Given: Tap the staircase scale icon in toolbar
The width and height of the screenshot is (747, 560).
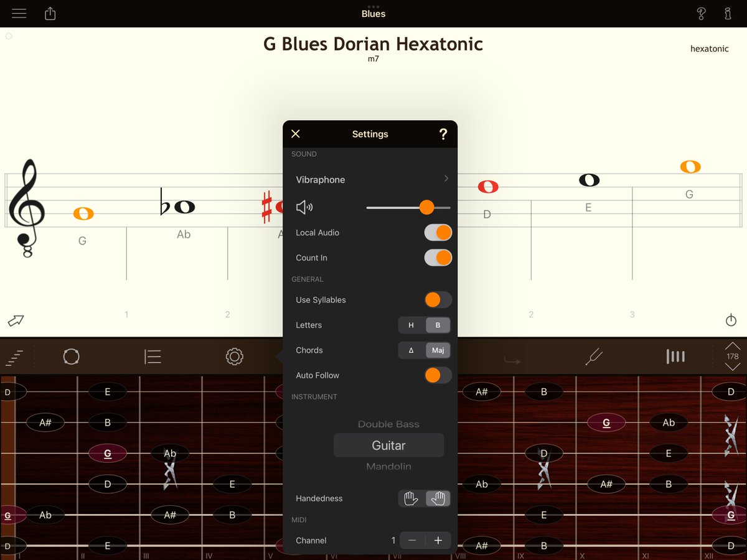Looking at the screenshot, I should (x=14, y=357).
